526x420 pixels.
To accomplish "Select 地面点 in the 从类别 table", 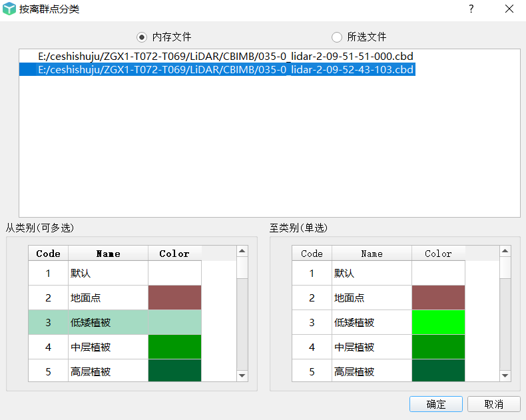I will click(x=108, y=298).
